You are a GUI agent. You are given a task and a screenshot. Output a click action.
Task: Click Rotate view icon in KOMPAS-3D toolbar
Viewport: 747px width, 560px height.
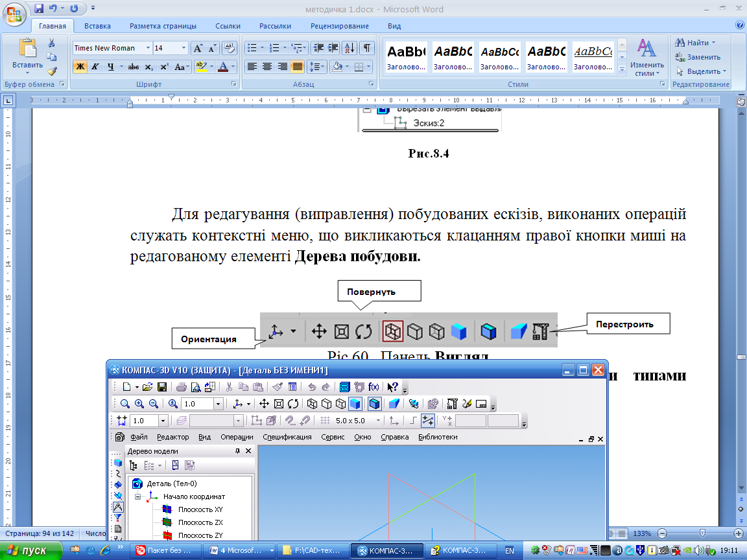(293, 404)
